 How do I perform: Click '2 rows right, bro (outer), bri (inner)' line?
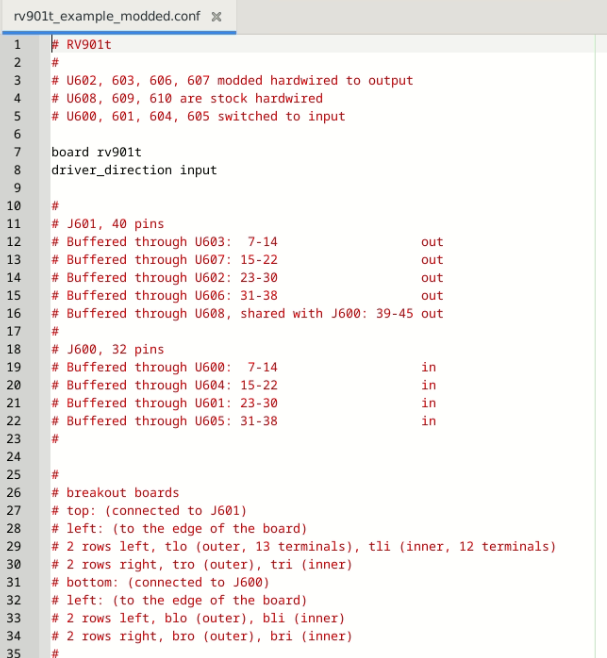point(202,636)
